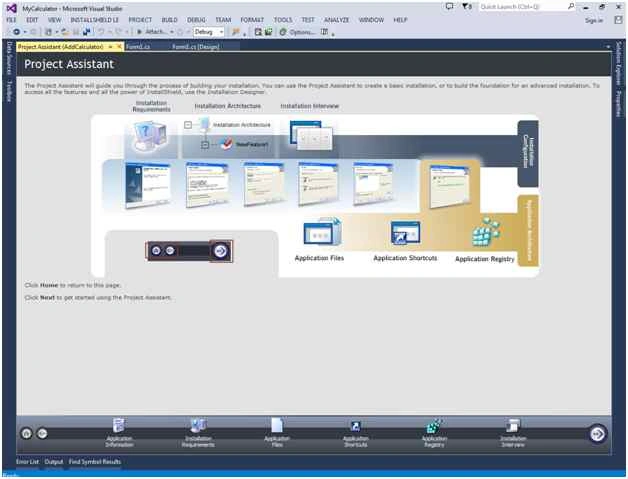Click the Next arrow in bottom navigation bar

[597, 434]
